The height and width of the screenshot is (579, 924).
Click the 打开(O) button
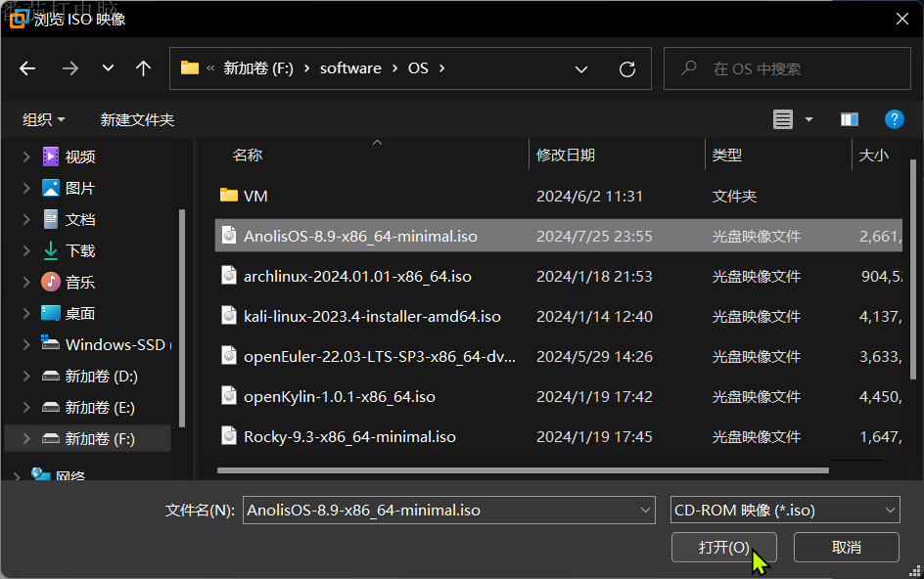723,547
